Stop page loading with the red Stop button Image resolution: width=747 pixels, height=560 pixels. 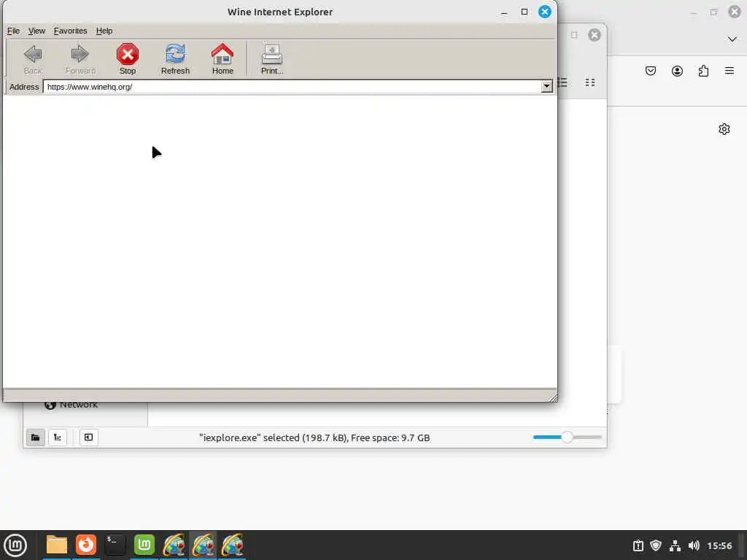pyautogui.click(x=127, y=59)
